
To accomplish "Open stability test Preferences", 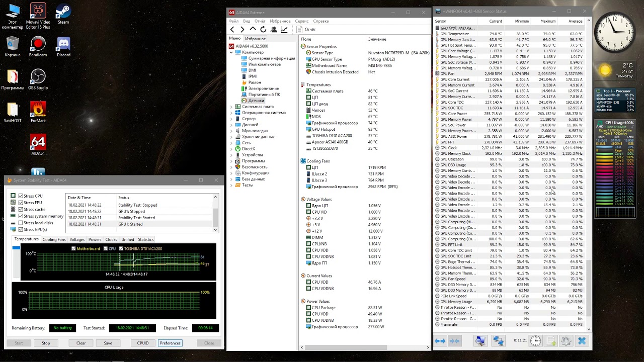I will tap(170, 343).
